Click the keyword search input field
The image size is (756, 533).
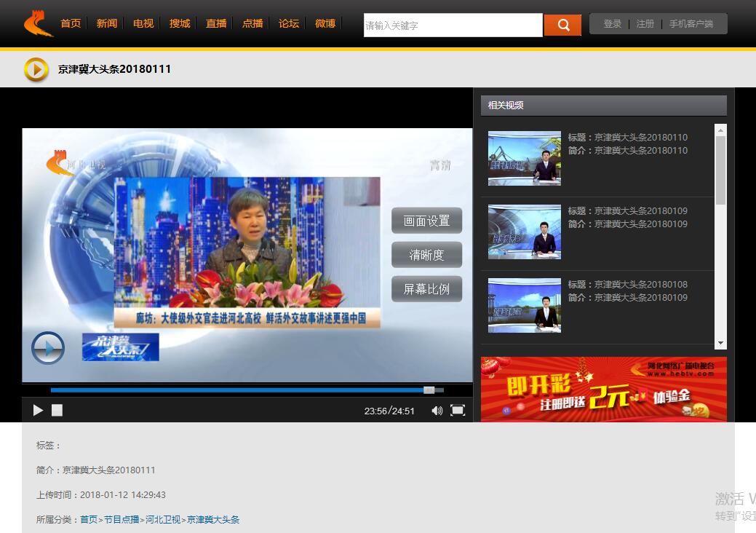[x=453, y=25]
